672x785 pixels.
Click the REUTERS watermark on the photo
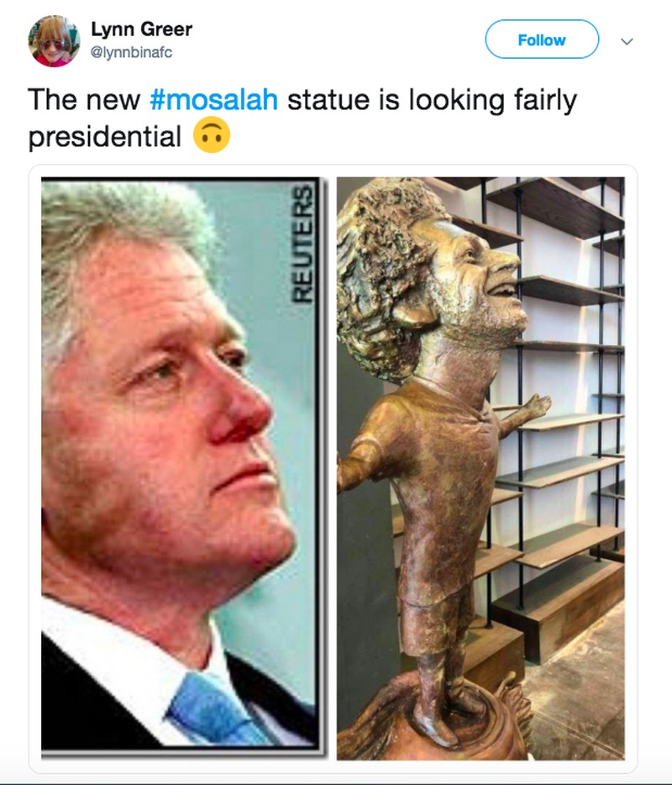coord(302,243)
